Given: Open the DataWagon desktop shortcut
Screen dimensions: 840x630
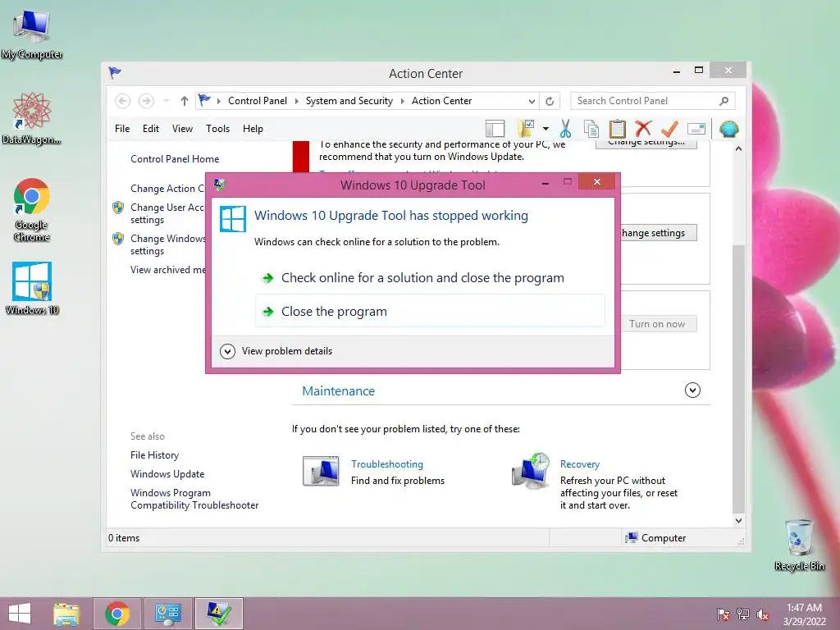Looking at the screenshot, I should click(x=32, y=118).
